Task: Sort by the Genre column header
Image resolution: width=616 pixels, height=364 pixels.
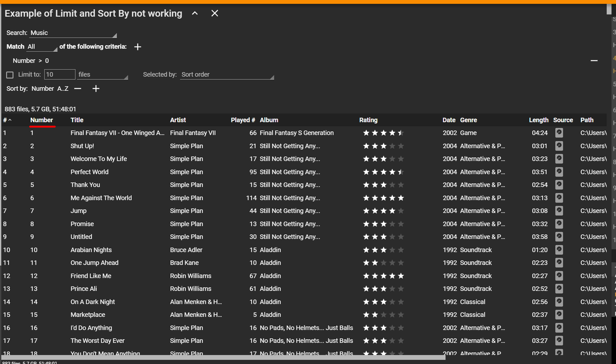Action: click(x=469, y=120)
